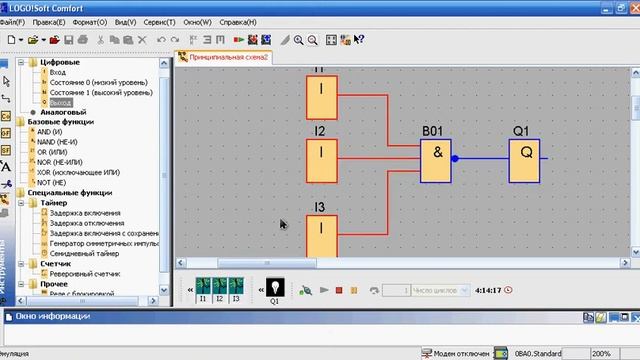Click the Q1 output lamp indicator
This screenshot has height=360, width=640.
coord(275,287)
